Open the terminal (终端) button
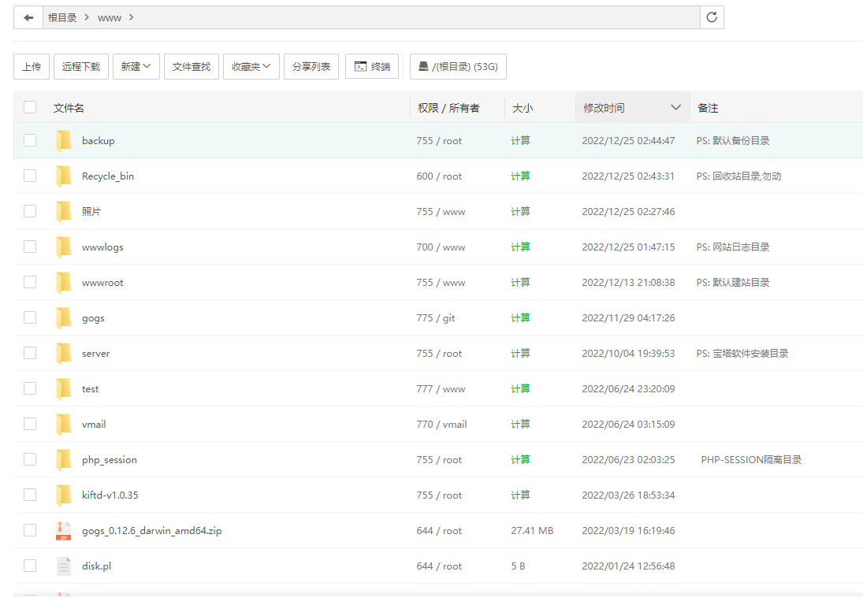The image size is (863, 616). [x=372, y=66]
